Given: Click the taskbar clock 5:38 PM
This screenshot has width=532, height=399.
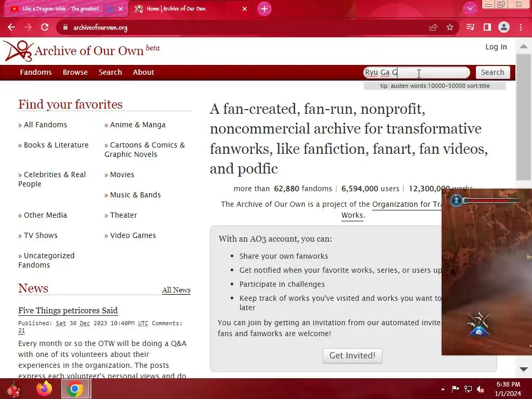Looking at the screenshot, I should coord(508,384).
